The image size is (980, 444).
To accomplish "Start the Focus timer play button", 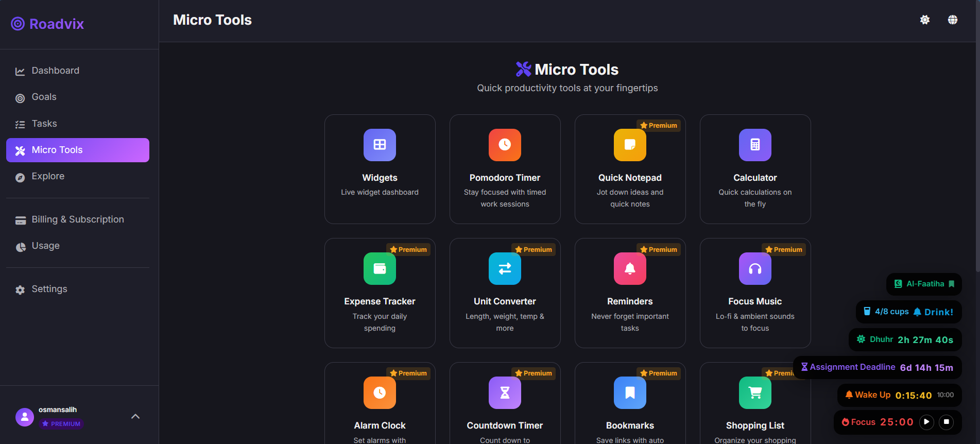I will tap(926, 422).
